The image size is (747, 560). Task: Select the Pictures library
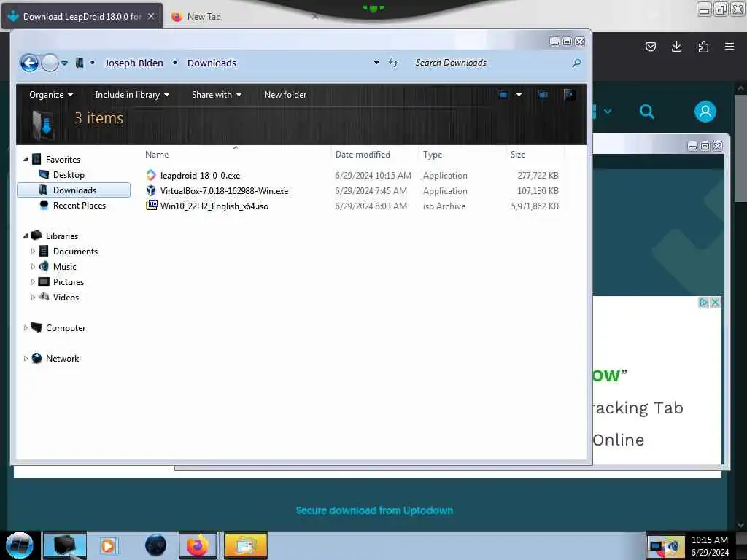coord(68,282)
